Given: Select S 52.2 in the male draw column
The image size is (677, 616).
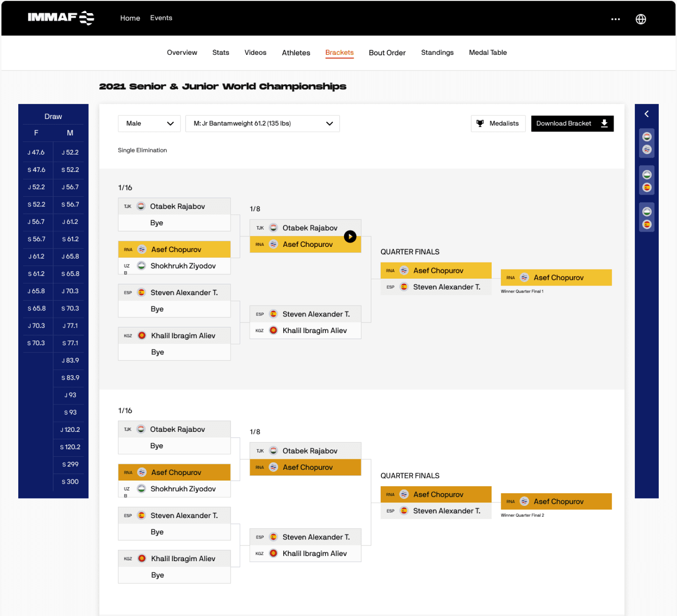Looking at the screenshot, I should click(x=70, y=170).
